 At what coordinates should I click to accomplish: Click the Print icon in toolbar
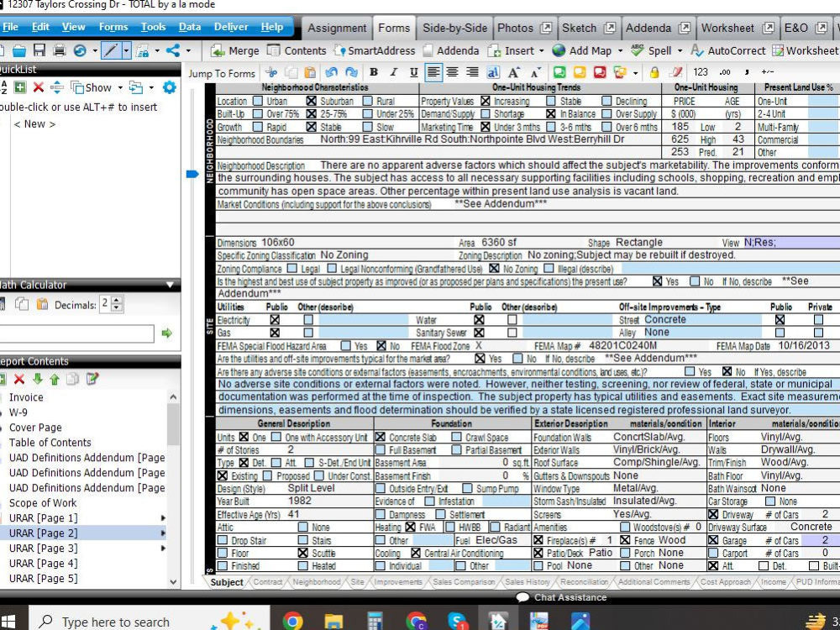pos(59,50)
